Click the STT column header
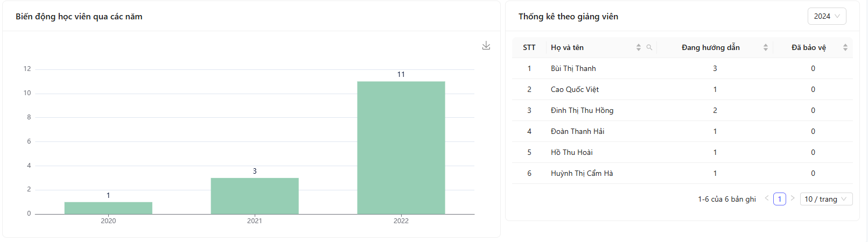Screen dimensions: 868x242 [529, 47]
